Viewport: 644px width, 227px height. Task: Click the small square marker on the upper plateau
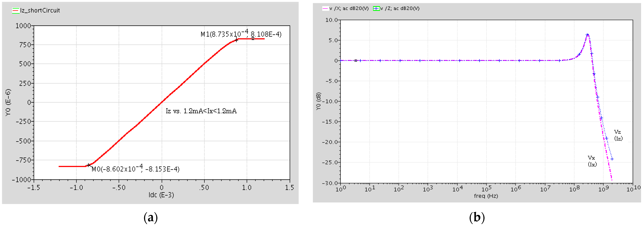click(253, 39)
